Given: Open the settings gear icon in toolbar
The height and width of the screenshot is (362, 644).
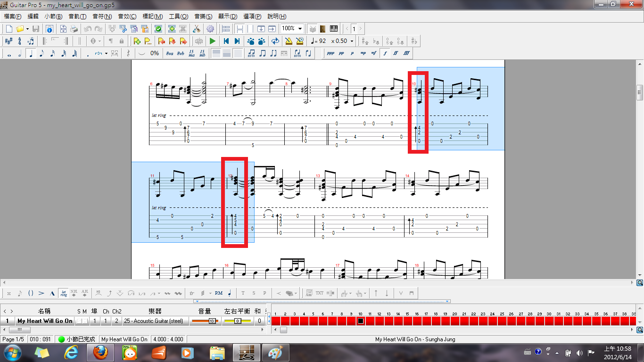Looking at the screenshot, I should 210,29.
